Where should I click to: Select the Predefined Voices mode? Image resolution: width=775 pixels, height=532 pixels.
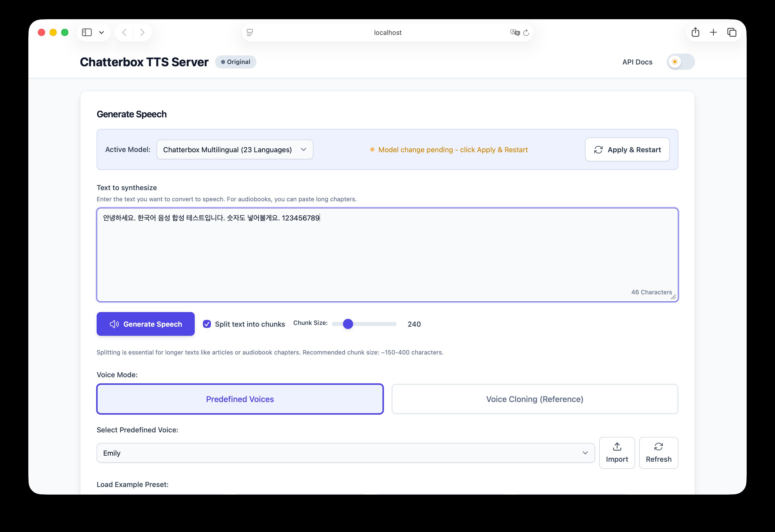(240, 399)
